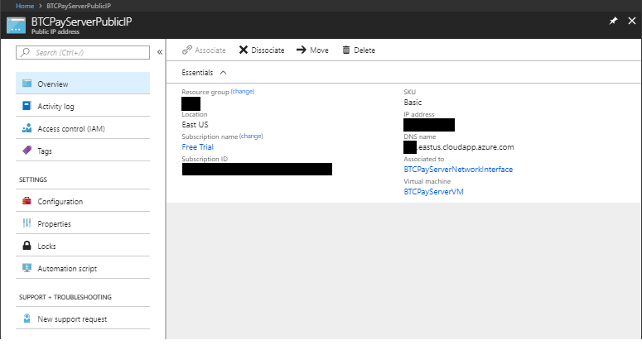The height and width of the screenshot is (364, 642).
Task: Click the Delete trash can icon
Action: tap(346, 50)
